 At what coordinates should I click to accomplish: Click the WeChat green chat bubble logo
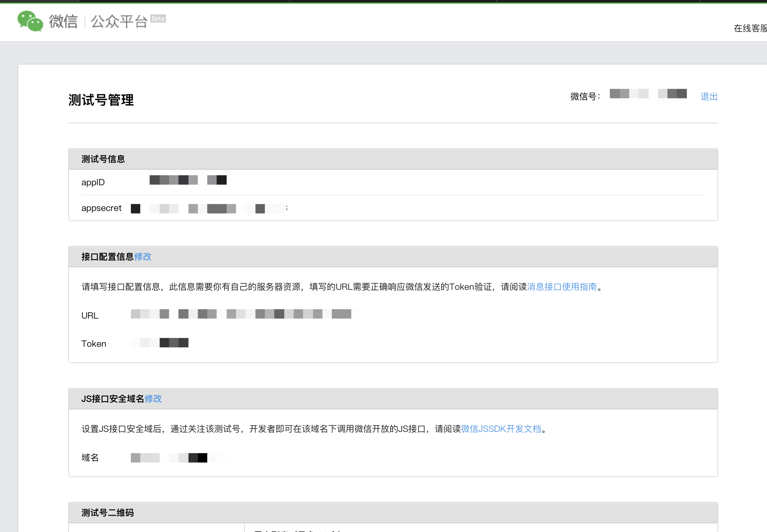click(30, 21)
